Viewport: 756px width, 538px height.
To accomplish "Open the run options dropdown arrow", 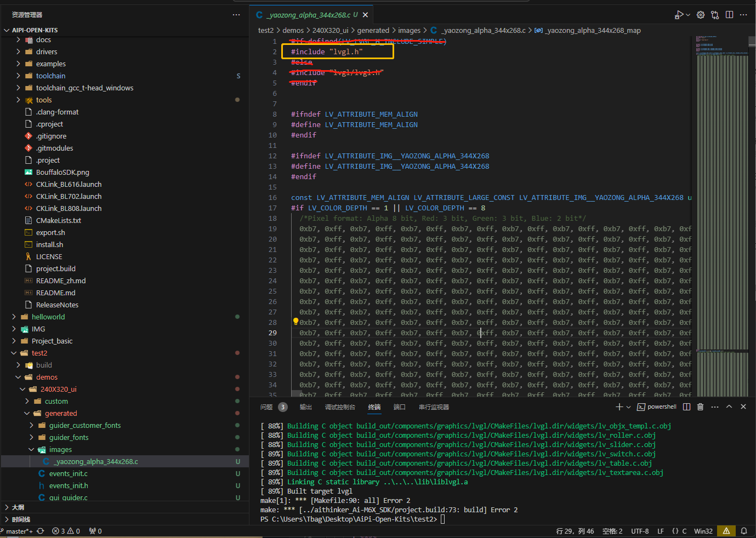I will click(687, 15).
